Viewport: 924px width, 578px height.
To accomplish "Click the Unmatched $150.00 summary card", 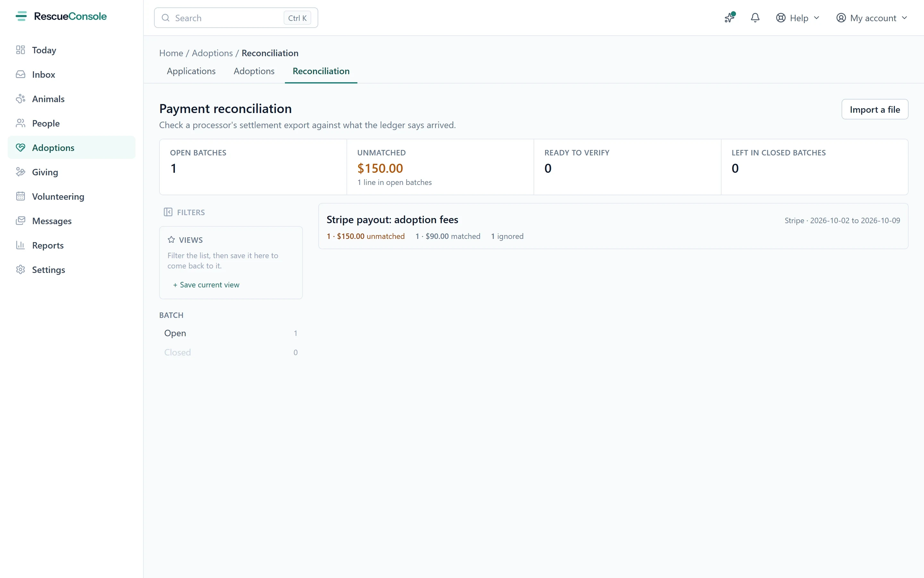I will click(440, 167).
